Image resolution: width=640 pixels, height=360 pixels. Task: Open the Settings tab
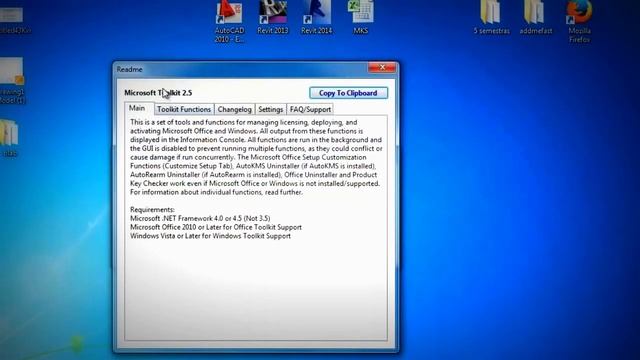(x=270, y=109)
